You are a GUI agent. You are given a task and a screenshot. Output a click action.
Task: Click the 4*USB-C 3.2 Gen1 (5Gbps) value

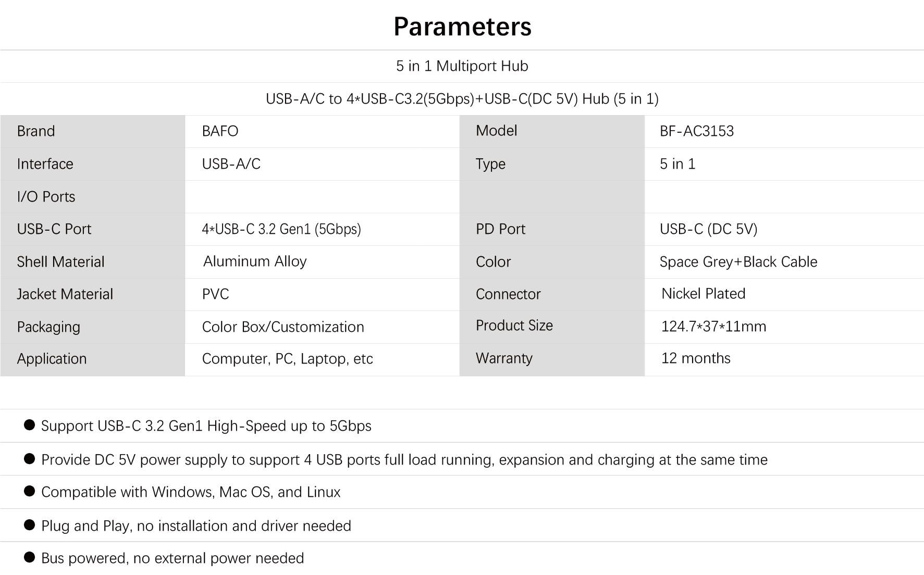281,229
